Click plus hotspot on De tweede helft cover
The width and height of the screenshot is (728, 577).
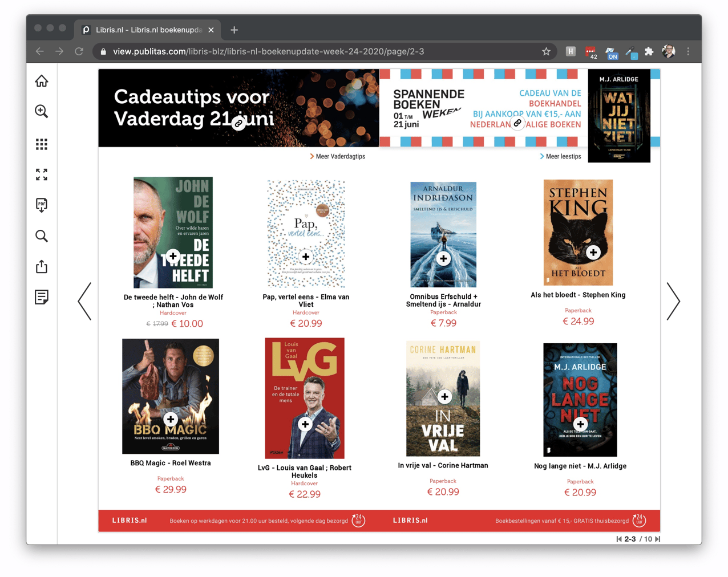[x=173, y=256]
